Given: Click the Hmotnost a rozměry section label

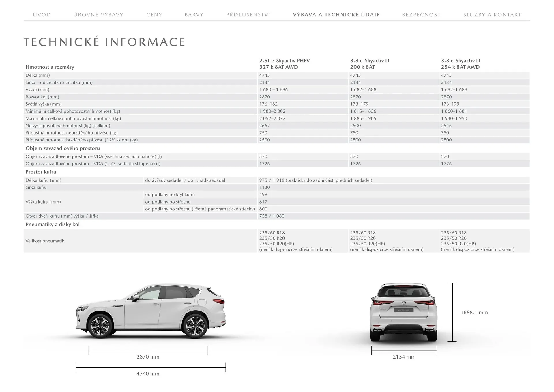Looking at the screenshot, I should (50, 67).
